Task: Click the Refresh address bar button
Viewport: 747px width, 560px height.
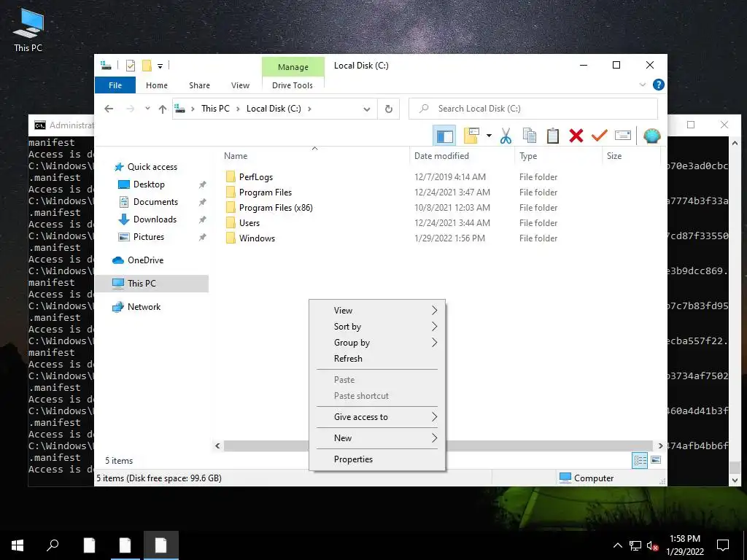Action: [388, 109]
